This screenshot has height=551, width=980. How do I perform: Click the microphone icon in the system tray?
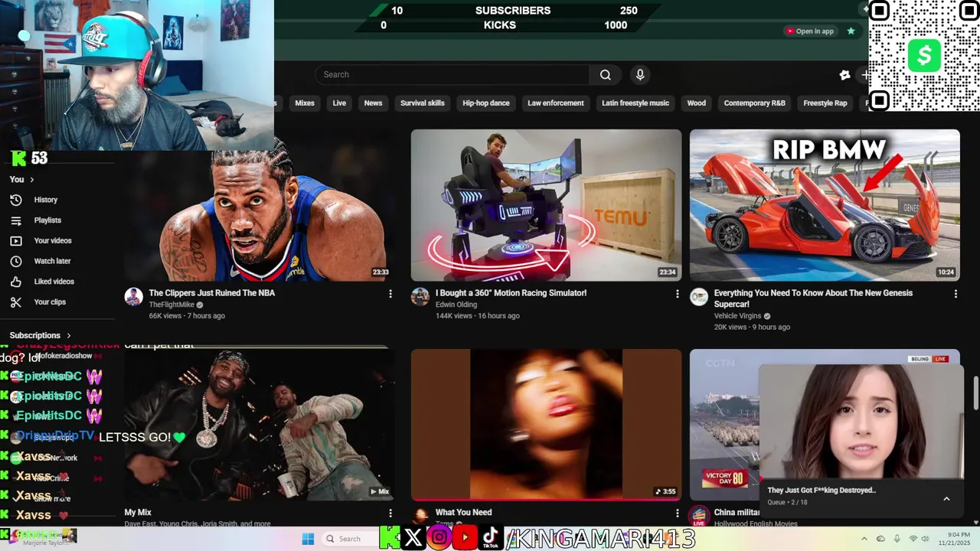click(x=897, y=539)
